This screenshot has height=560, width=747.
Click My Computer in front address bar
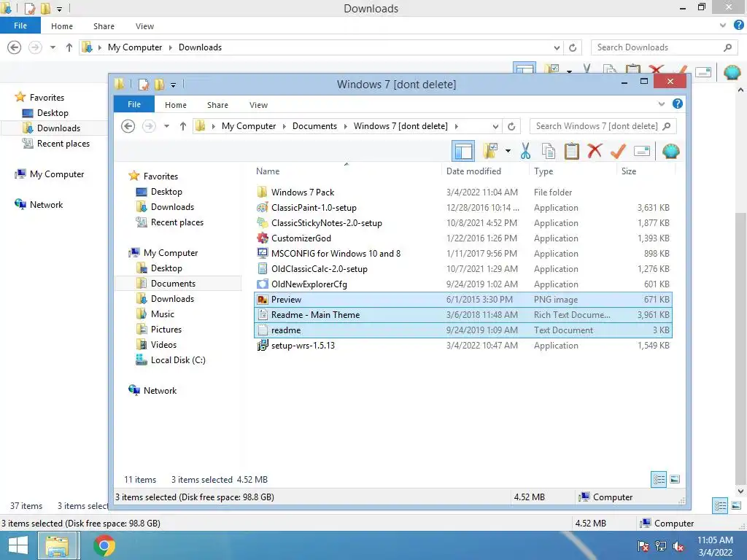point(249,126)
